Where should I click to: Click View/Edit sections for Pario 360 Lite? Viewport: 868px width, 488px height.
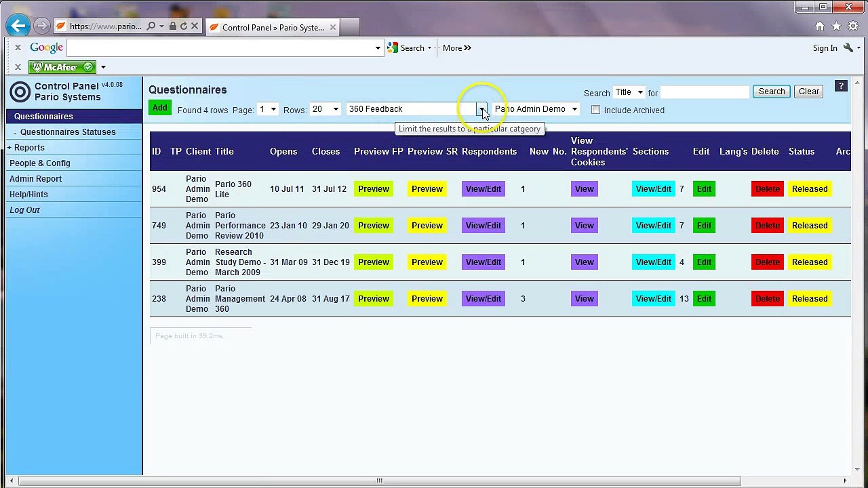tap(653, 189)
